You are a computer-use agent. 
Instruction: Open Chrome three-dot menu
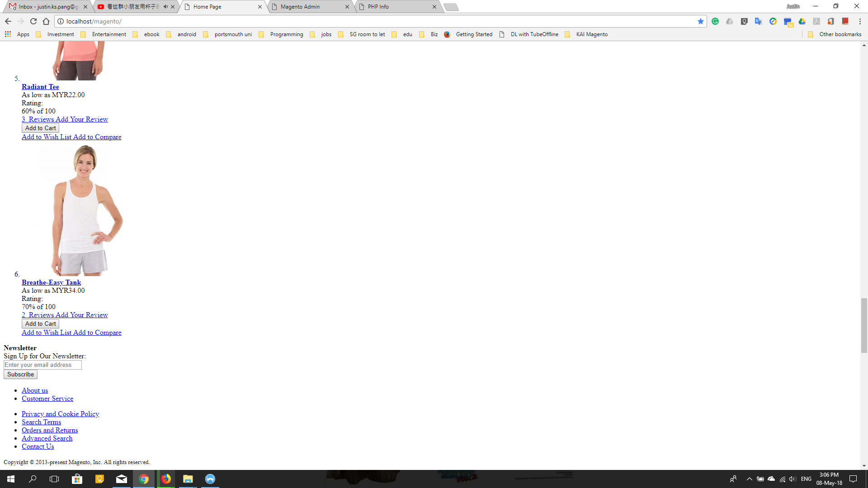click(860, 21)
